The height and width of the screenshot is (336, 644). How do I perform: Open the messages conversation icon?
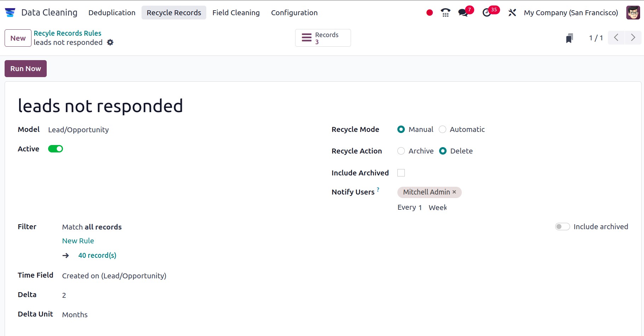click(463, 12)
